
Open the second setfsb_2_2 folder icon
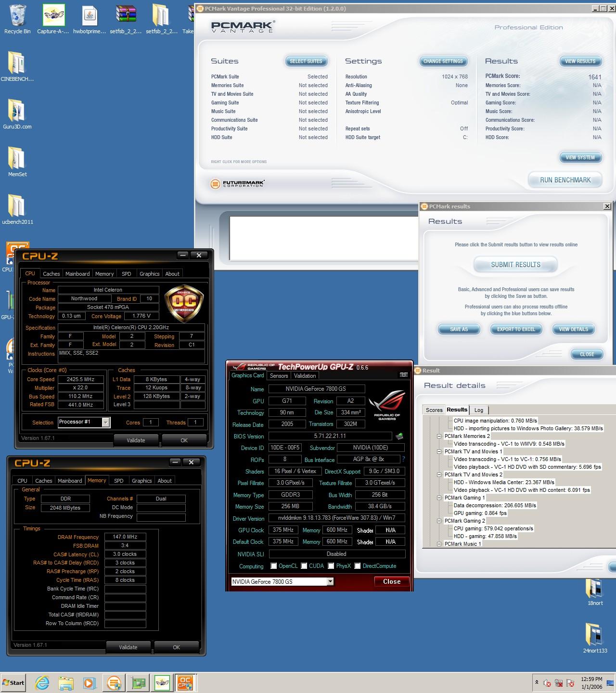coord(162,19)
